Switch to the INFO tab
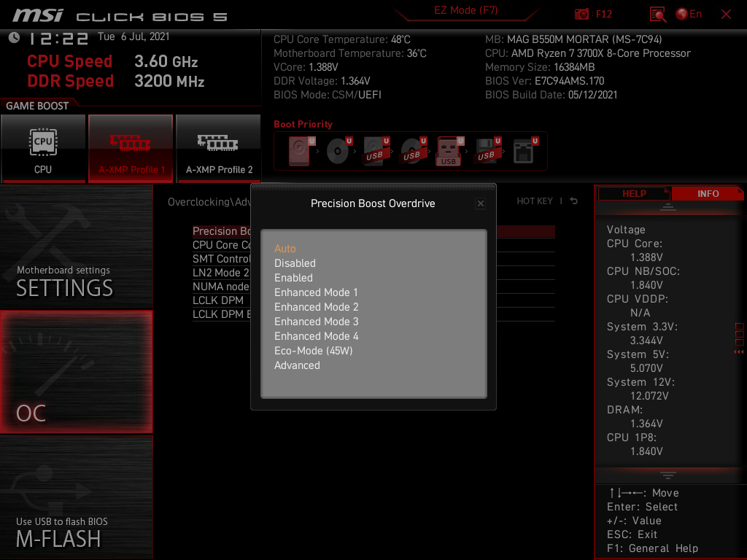This screenshot has width=747, height=560. (x=708, y=194)
